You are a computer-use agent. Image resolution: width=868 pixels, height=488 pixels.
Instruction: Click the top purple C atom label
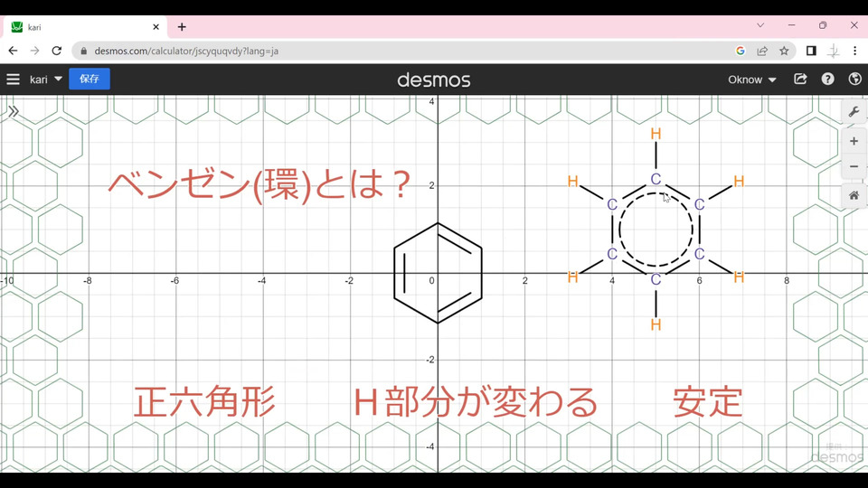click(x=656, y=179)
